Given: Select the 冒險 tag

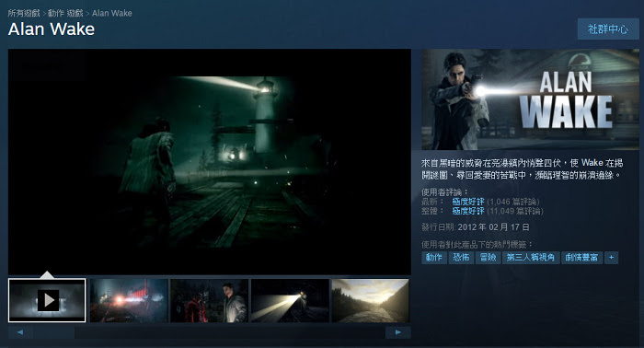Looking at the screenshot, I should point(488,258).
